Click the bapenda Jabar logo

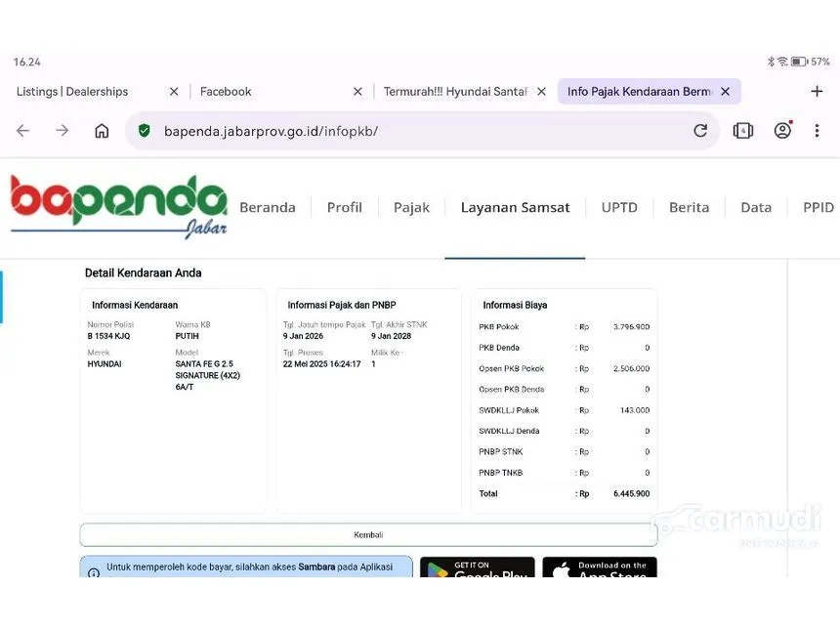coord(118,206)
